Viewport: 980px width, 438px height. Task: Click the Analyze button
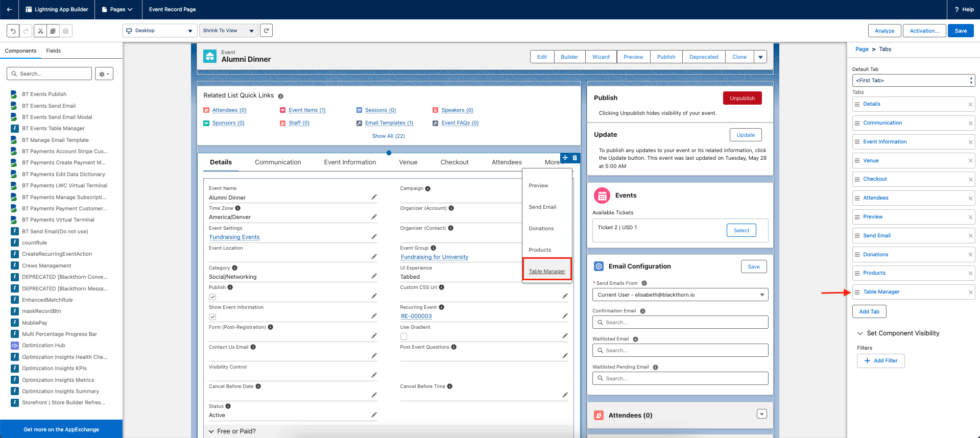coord(885,31)
